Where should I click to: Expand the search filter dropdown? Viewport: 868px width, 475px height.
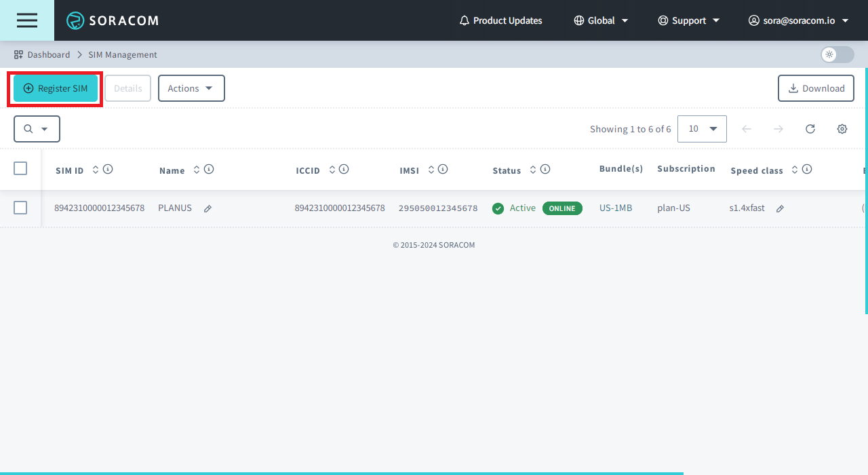pyautogui.click(x=37, y=129)
